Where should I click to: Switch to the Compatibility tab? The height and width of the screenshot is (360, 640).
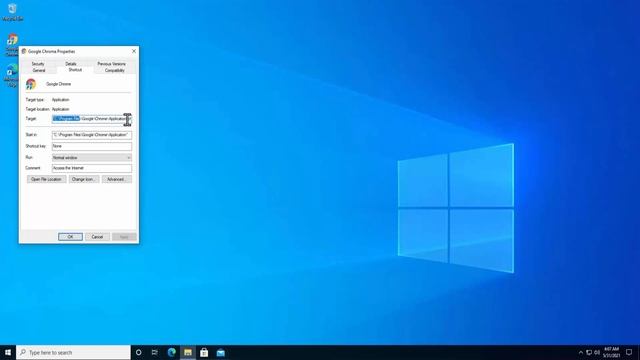[x=114, y=70]
